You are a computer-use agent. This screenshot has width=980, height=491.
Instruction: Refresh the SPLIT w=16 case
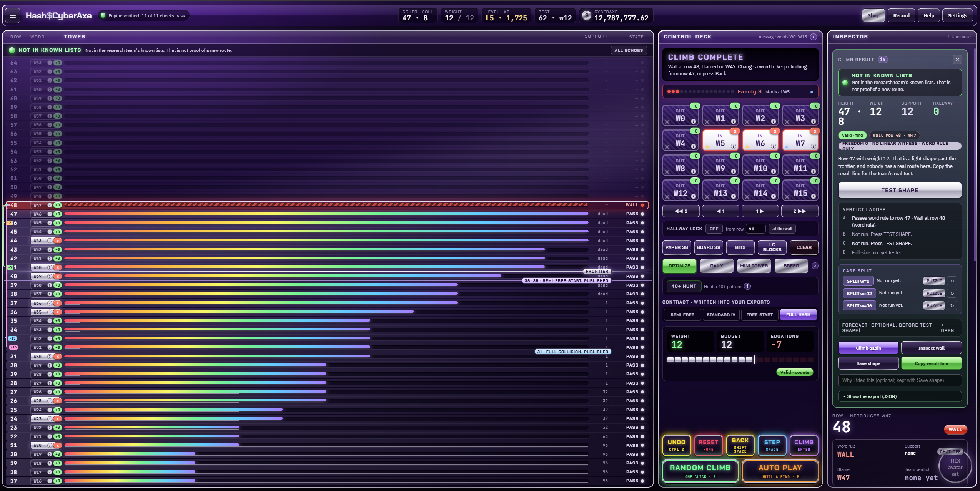pyautogui.click(x=952, y=306)
